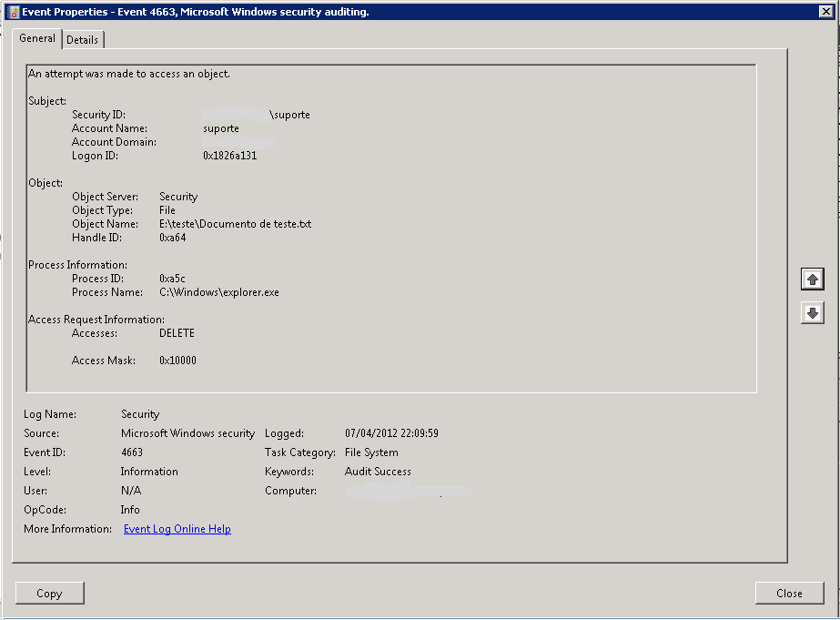Click the Event ID value 4663
Image resolution: width=840 pixels, height=620 pixels.
coord(132,452)
